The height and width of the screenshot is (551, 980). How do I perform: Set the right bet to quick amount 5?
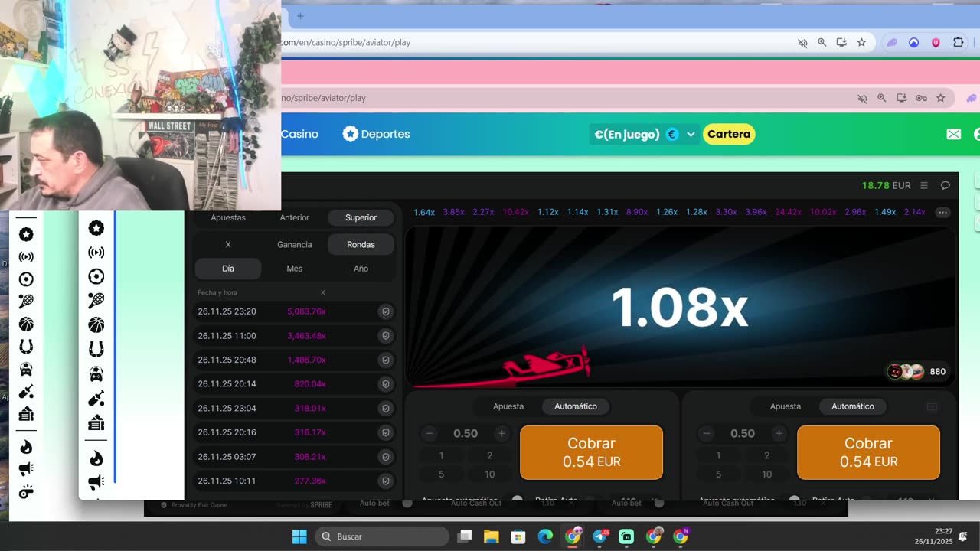(x=718, y=474)
